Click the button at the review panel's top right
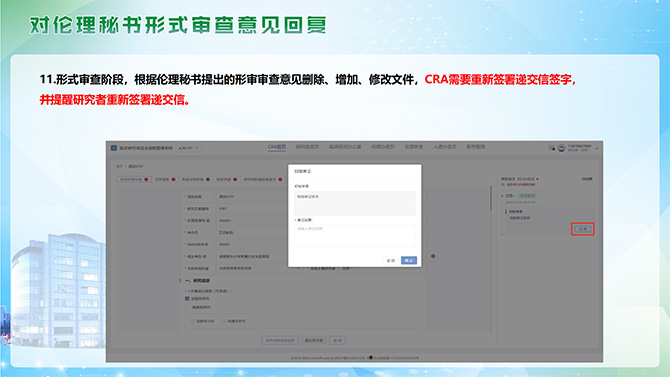This screenshot has width=670, height=377. (x=587, y=179)
